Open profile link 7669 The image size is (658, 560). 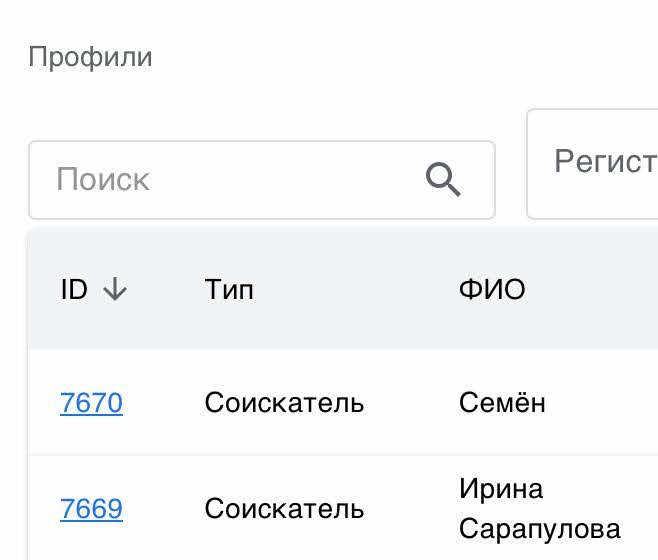click(x=91, y=509)
